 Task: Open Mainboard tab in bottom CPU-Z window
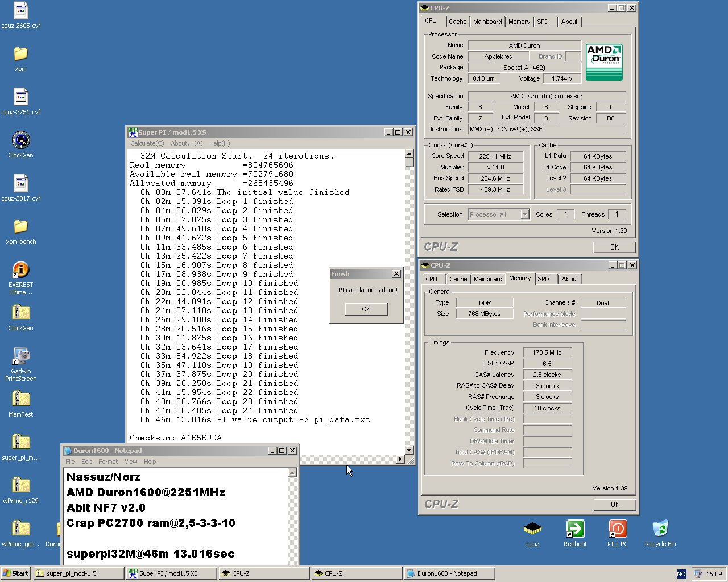[488, 279]
